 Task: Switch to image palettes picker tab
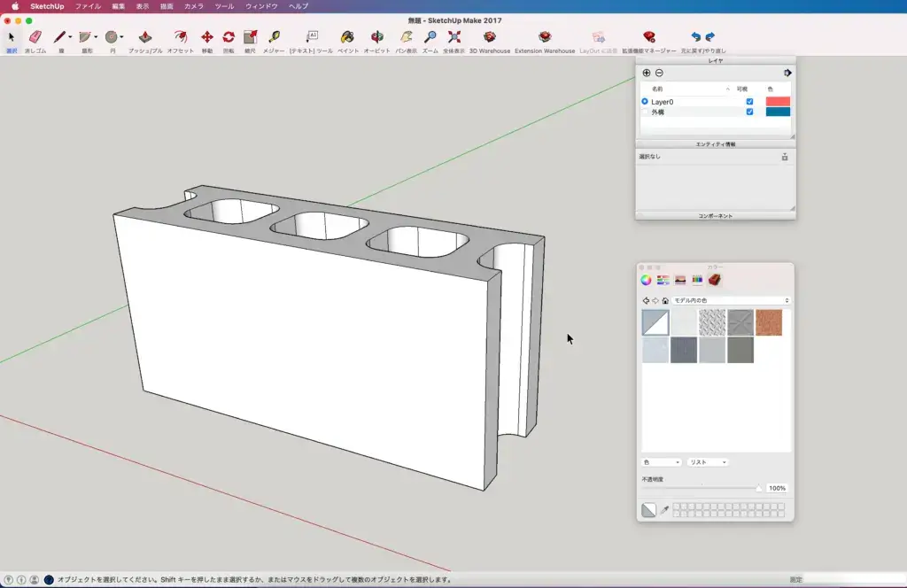pyautogui.click(x=680, y=281)
